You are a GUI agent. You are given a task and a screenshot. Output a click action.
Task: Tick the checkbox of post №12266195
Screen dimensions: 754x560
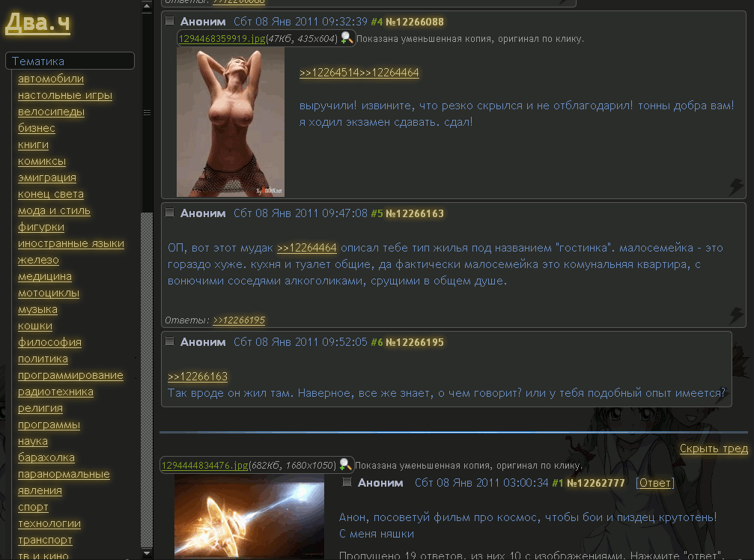pos(169,341)
